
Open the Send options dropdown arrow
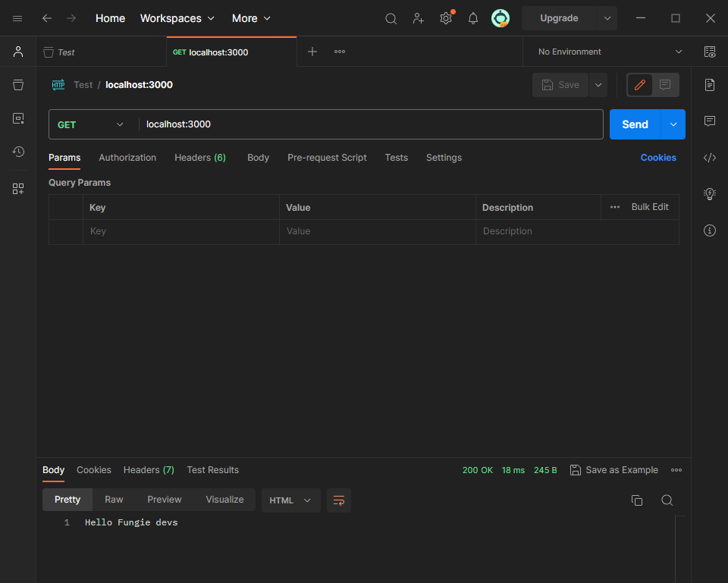pyautogui.click(x=673, y=124)
